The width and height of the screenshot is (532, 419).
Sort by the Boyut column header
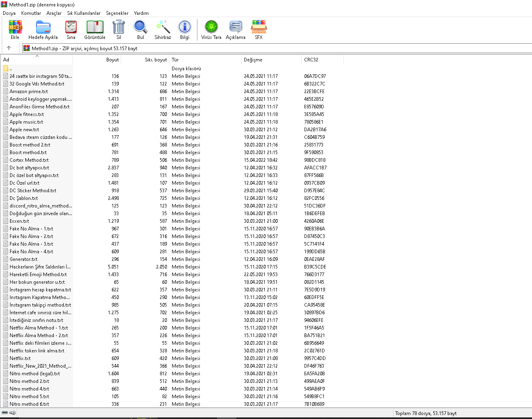(97, 60)
